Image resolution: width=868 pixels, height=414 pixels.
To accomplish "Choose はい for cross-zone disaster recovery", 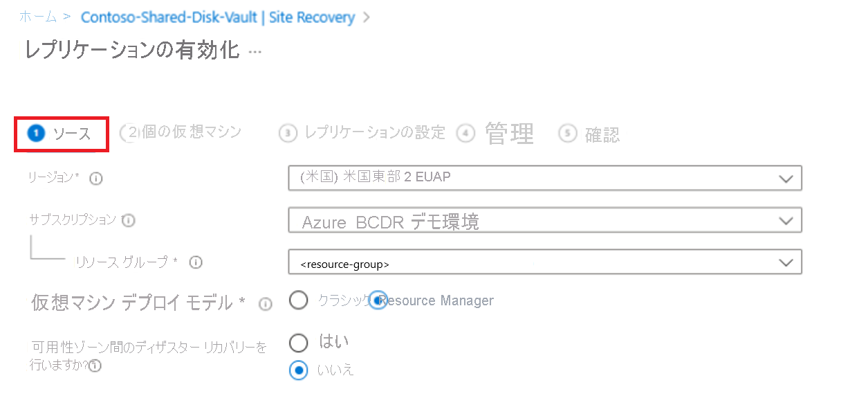I will 298,342.
